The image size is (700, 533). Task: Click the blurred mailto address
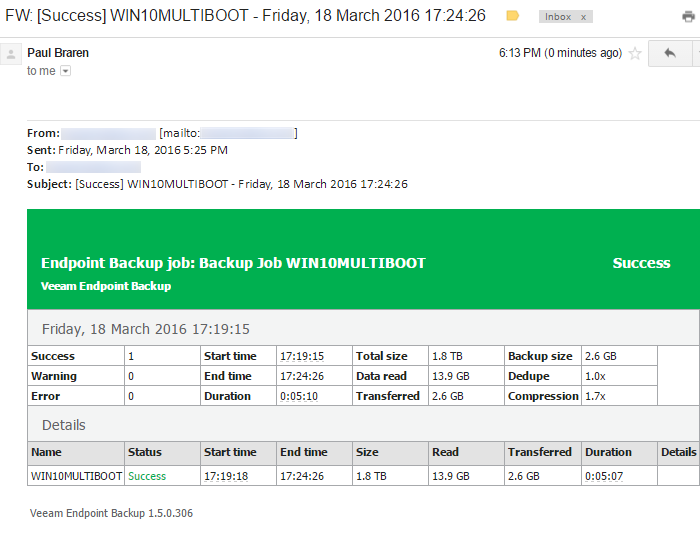247,133
